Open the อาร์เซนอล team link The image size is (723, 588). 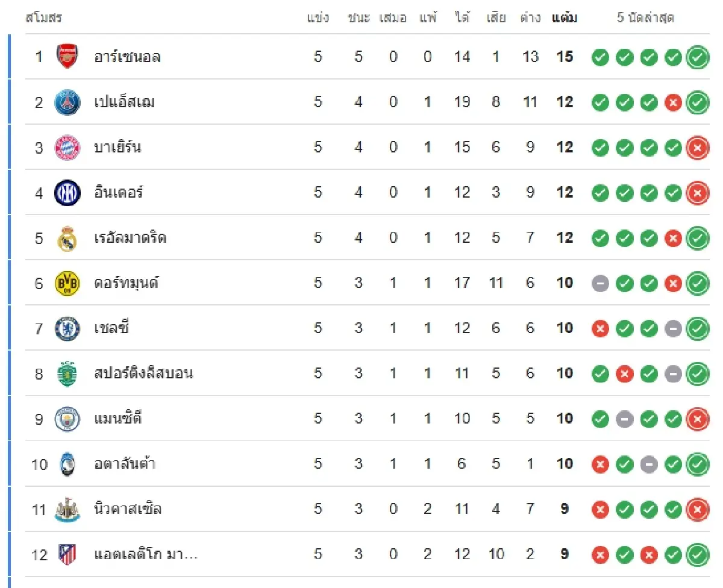[127, 57]
